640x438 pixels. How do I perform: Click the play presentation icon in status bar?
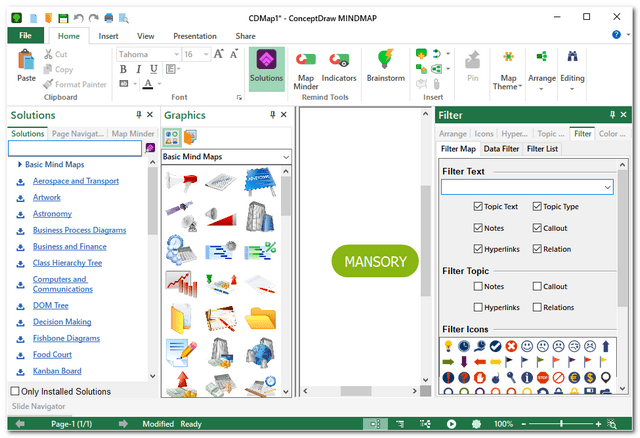tap(451, 424)
